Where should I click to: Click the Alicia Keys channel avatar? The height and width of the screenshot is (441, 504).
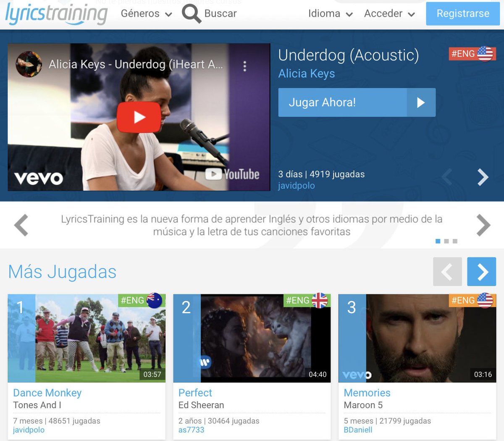click(x=29, y=64)
